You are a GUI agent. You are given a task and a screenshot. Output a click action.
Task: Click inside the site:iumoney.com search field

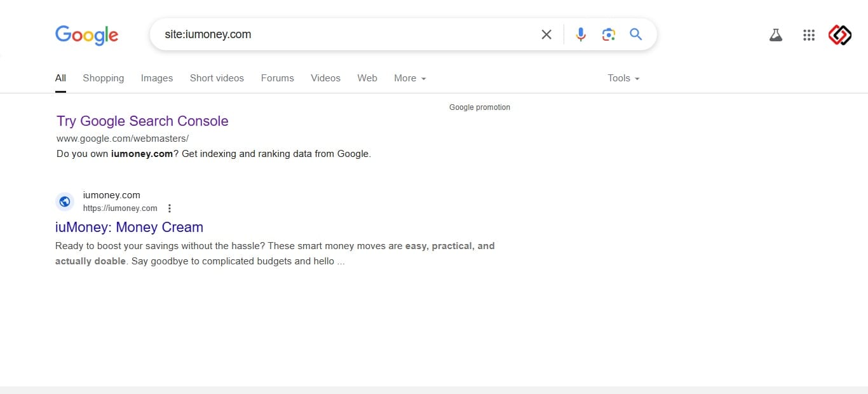pyautogui.click(x=343, y=34)
